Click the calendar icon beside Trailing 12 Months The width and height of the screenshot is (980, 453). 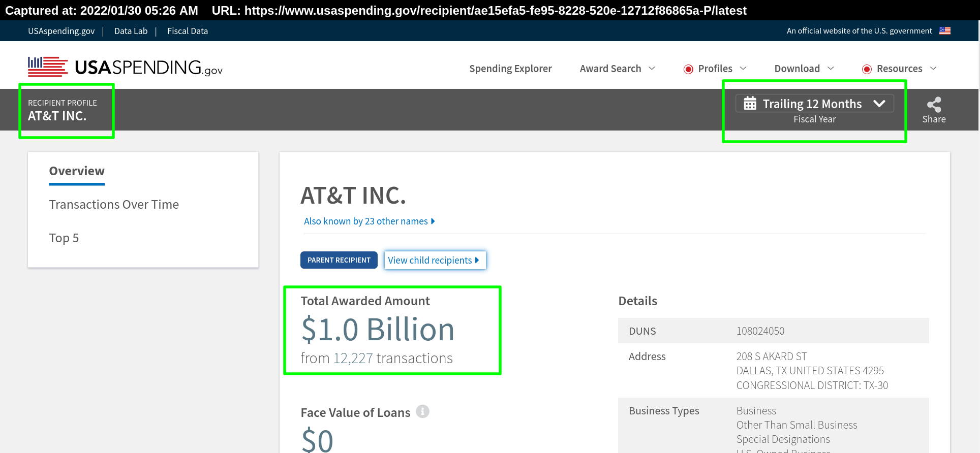coord(750,104)
